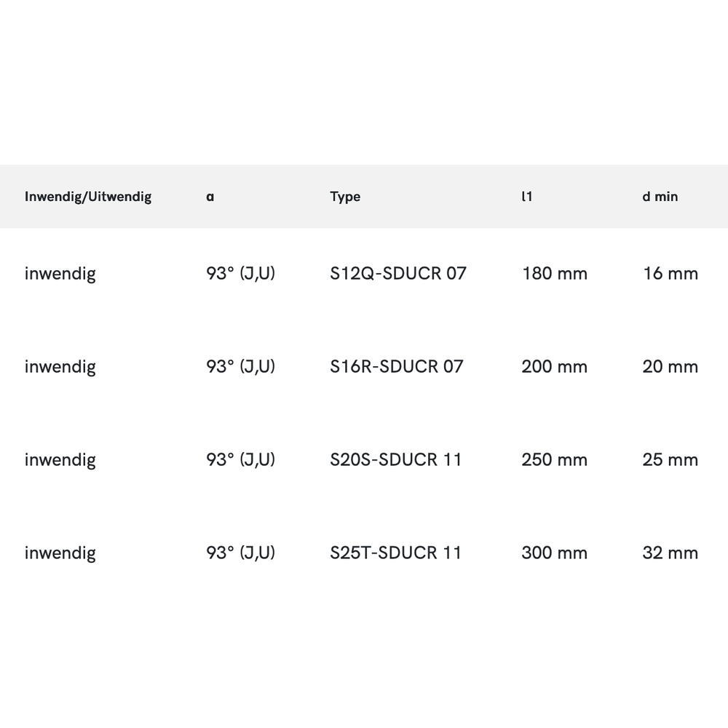Image resolution: width=728 pixels, height=728 pixels.
Task: Click the Inwendig/Uitwendig column header
Action: 88,197
